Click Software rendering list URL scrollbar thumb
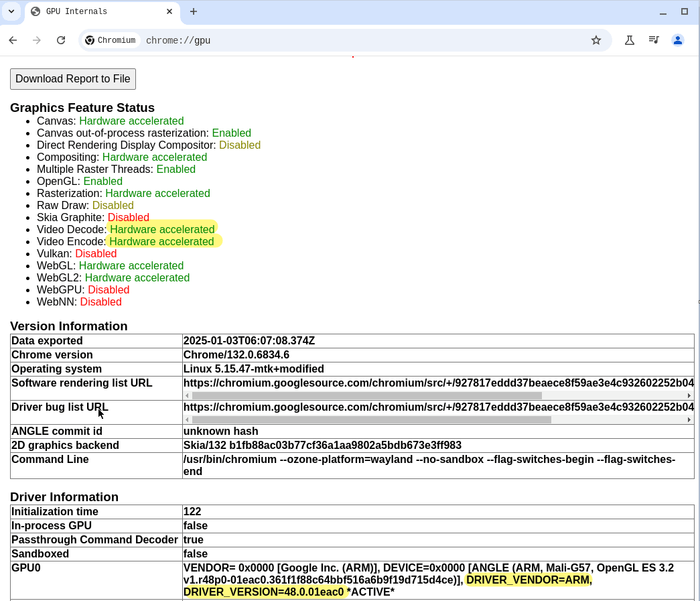This screenshot has width=700, height=601. [x=366, y=396]
